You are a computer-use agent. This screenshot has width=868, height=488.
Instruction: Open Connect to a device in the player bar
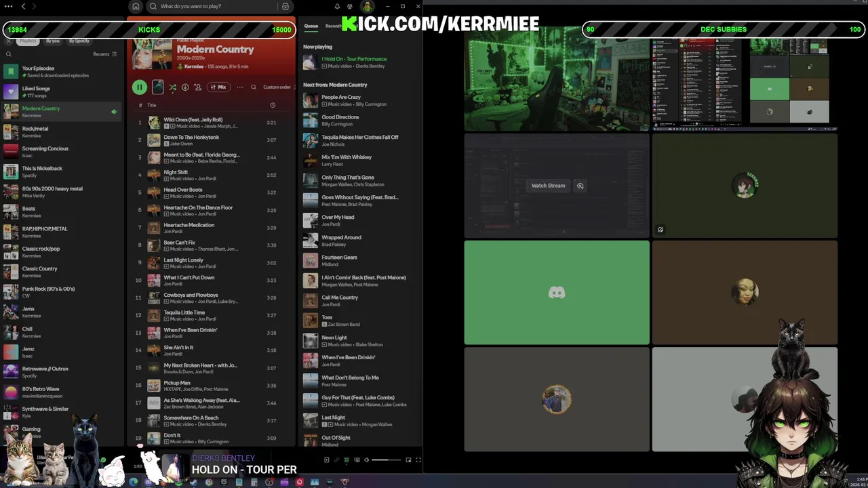click(x=357, y=460)
